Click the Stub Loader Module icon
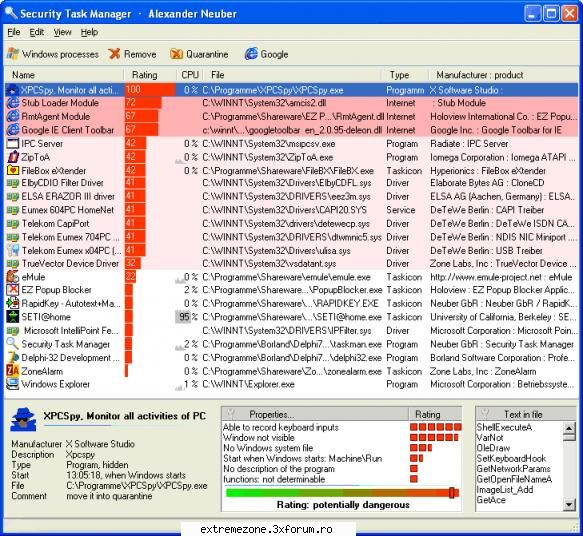This screenshot has width=583, height=536. [13, 103]
